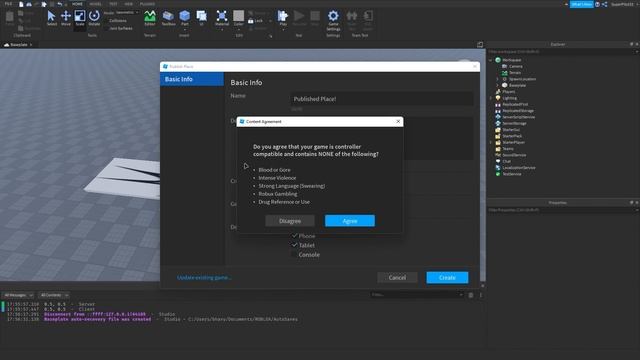
Task: Open the UI insert tool
Action: point(202,18)
